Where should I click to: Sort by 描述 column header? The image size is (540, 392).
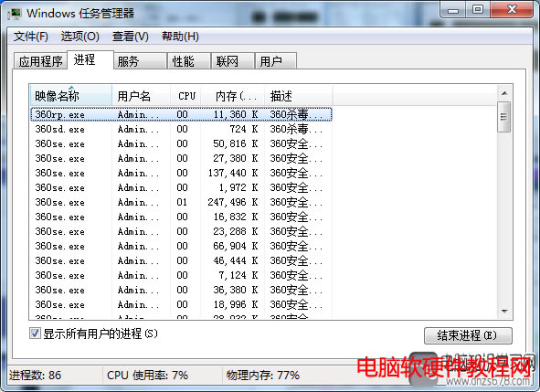298,96
